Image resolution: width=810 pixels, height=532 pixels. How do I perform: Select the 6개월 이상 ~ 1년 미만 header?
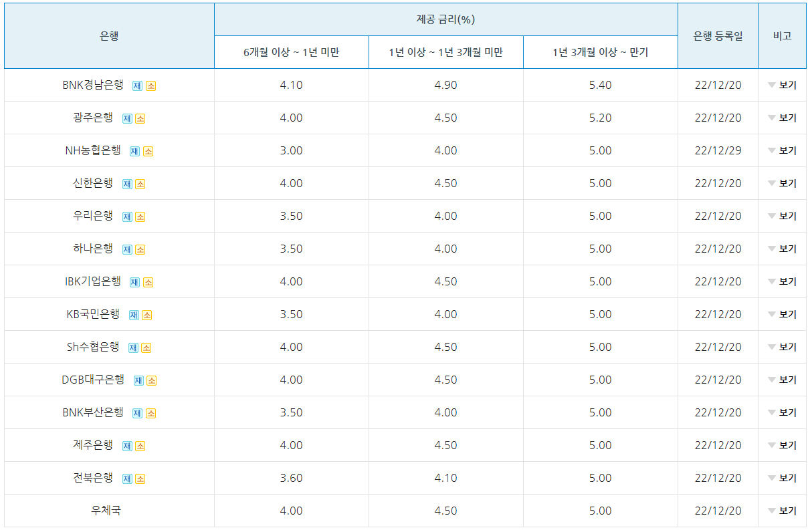[x=292, y=52]
